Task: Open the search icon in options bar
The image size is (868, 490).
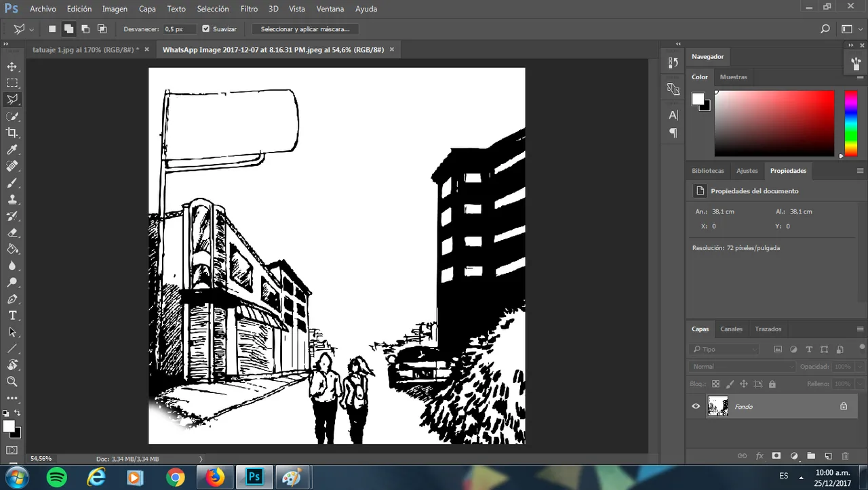Action: click(825, 29)
